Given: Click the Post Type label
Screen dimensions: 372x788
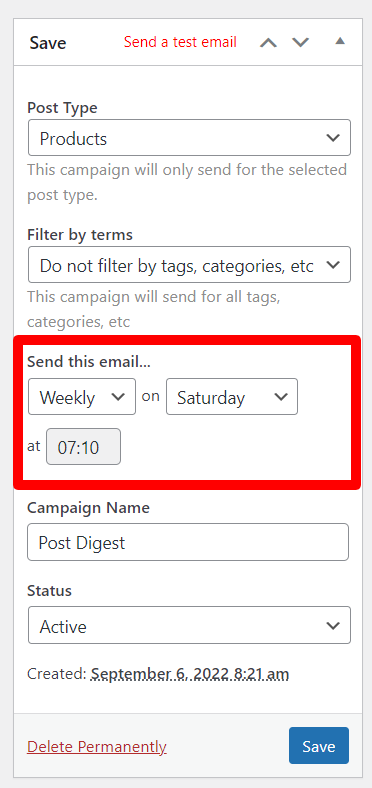Looking at the screenshot, I should 62,108.
